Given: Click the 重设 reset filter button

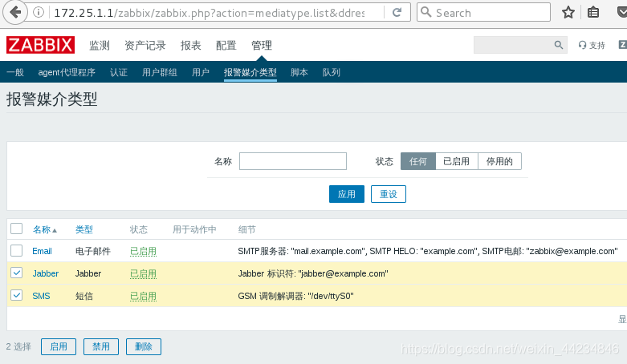Looking at the screenshot, I should [389, 194].
